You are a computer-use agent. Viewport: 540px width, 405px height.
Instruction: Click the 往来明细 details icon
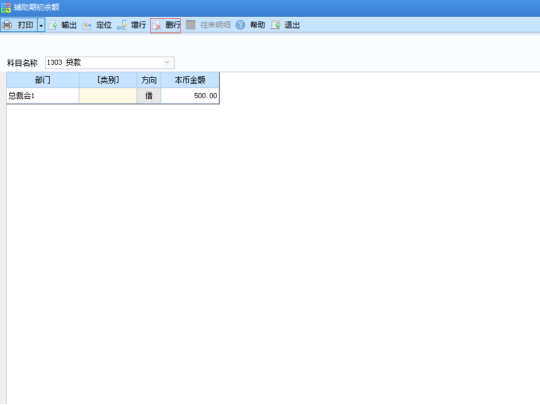pos(190,25)
